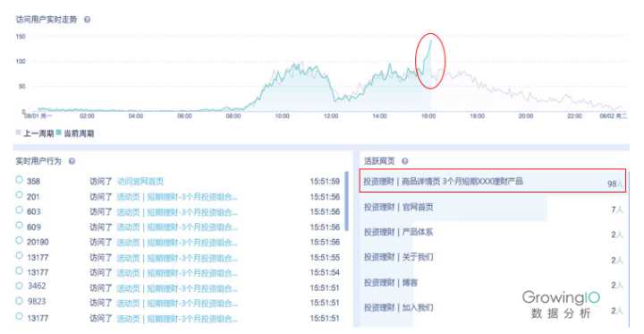Open activity page link for user 609
The image size is (644, 334).
click(x=177, y=227)
